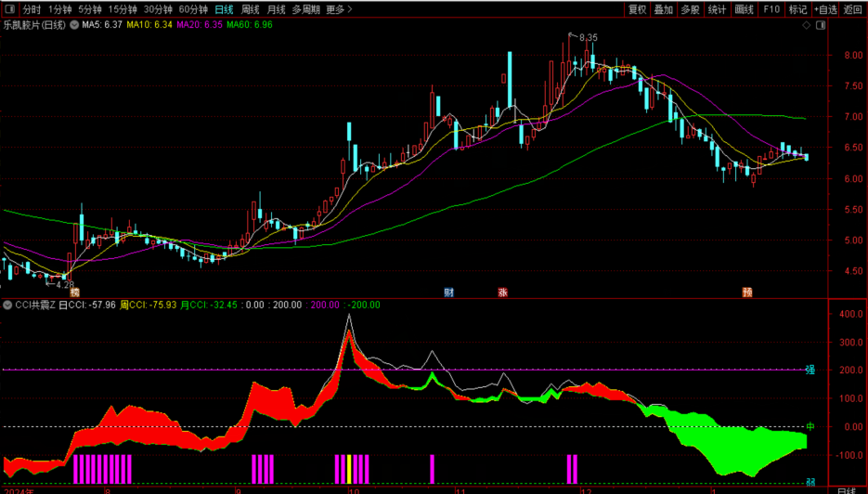Image resolution: width=868 pixels, height=494 pixels.
Task: Click the MA20: 6.35 label
Action: point(200,25)
